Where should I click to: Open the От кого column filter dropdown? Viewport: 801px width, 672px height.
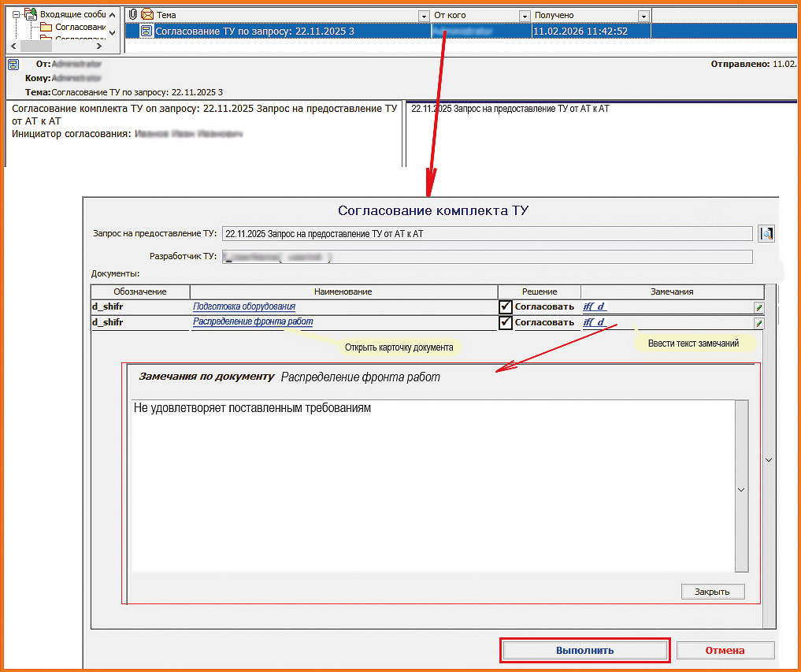tap(525, 16)
